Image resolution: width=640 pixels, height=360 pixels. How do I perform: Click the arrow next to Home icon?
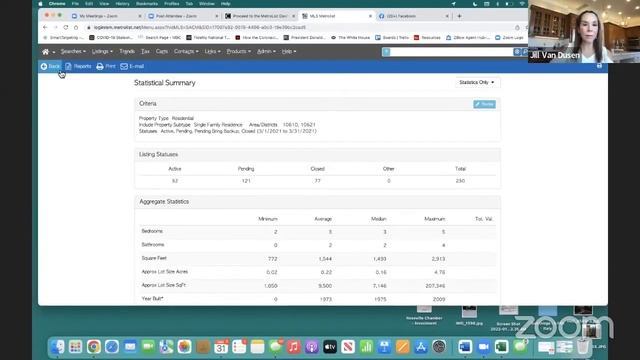click(53, 52)
